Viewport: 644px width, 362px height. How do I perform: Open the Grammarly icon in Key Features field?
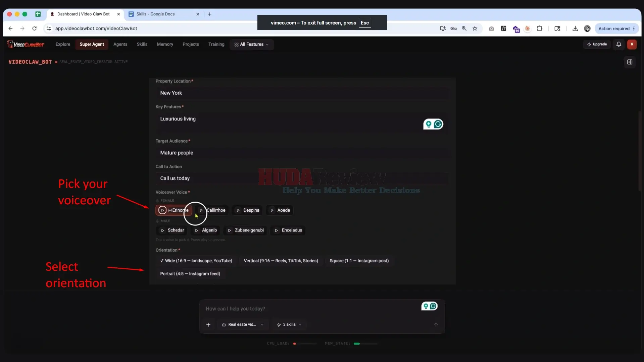click(438, 124)
